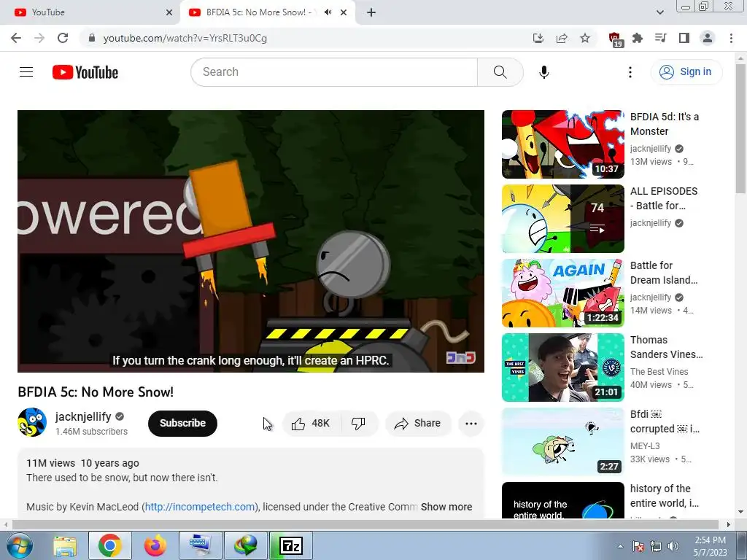
Task: Open 7-Zip from the taskbar
Action: 291,545
